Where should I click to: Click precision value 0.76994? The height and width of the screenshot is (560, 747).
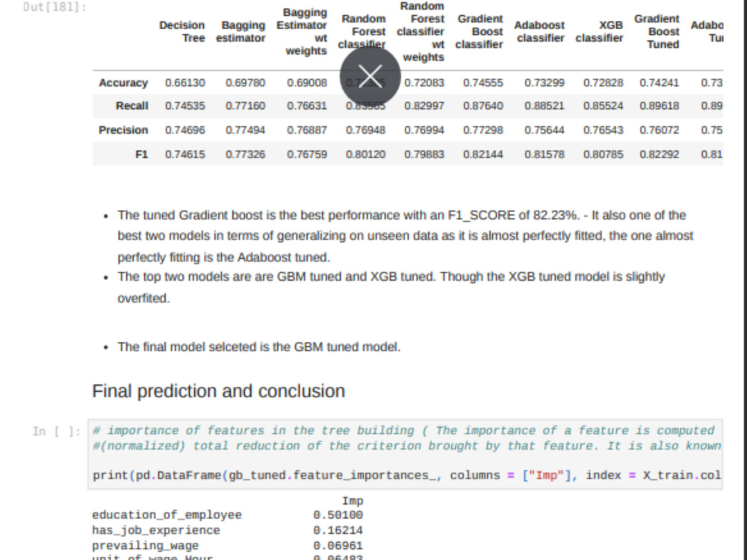click(x=424, y=130)
